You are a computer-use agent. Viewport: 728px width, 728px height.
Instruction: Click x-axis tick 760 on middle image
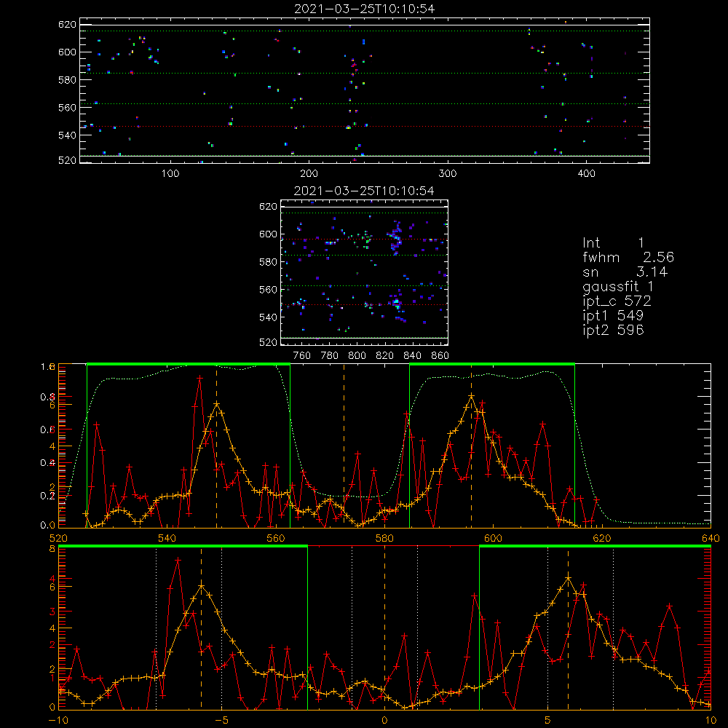pos(302,356)
